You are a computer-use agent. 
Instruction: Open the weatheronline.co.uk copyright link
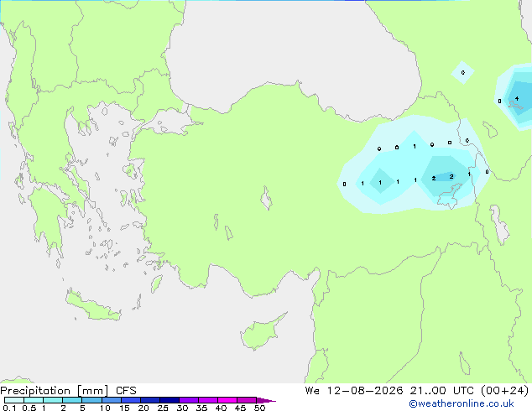[462, 403]
